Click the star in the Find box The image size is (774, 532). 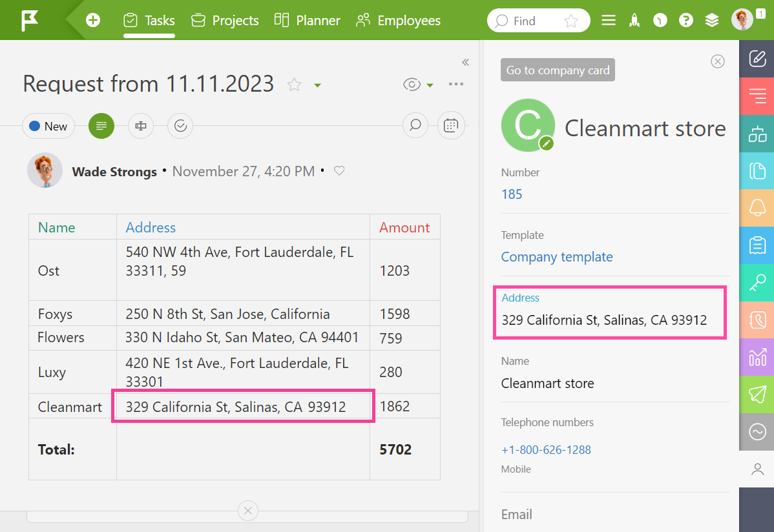click(x=571, y=21)
